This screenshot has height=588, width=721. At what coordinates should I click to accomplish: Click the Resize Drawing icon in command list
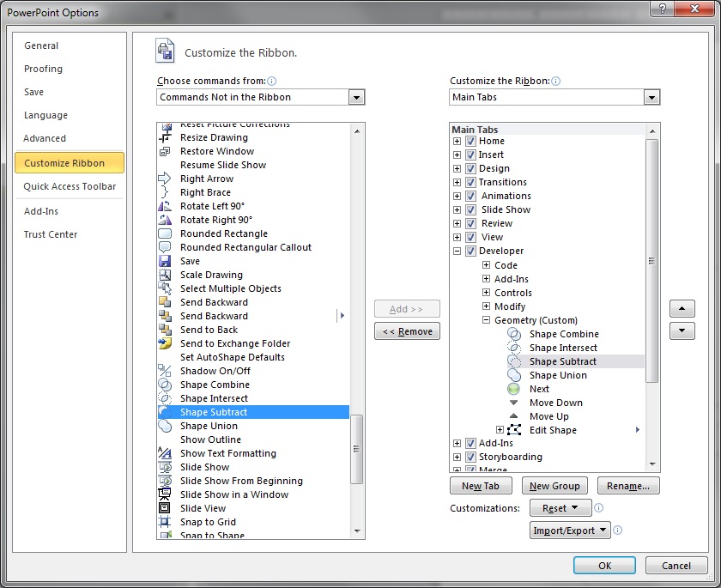point(165,137)
